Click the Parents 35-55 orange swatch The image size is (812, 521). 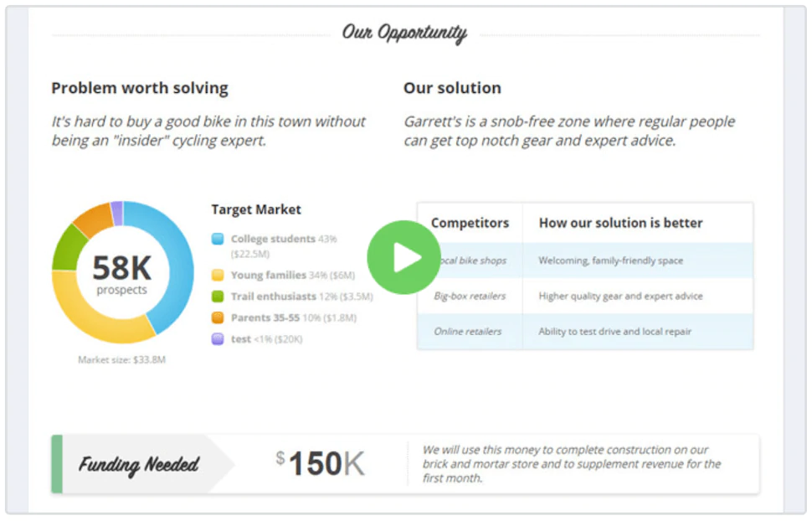218,317
